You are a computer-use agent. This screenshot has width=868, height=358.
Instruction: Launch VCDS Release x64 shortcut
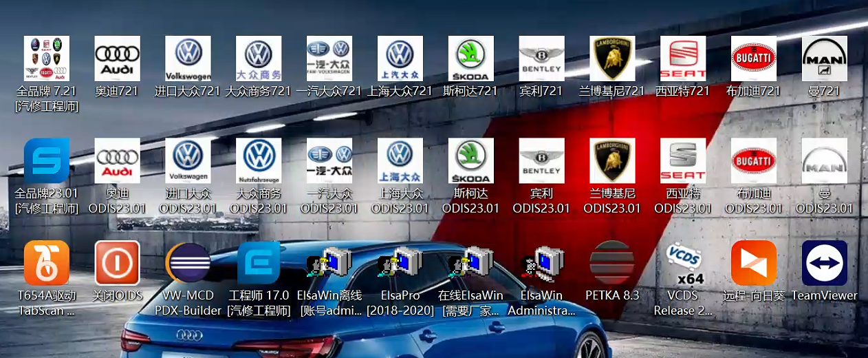click(x=683, y=263)
